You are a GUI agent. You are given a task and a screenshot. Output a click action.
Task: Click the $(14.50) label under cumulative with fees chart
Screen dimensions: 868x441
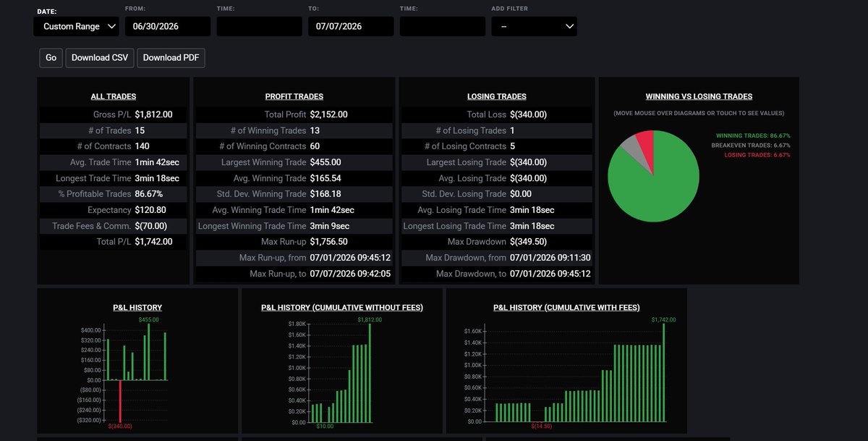pyautogui.click(x=541, y=427)
